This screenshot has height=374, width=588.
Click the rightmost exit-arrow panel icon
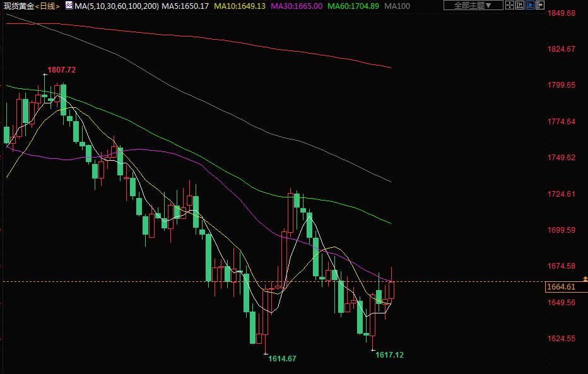[540, 5]
